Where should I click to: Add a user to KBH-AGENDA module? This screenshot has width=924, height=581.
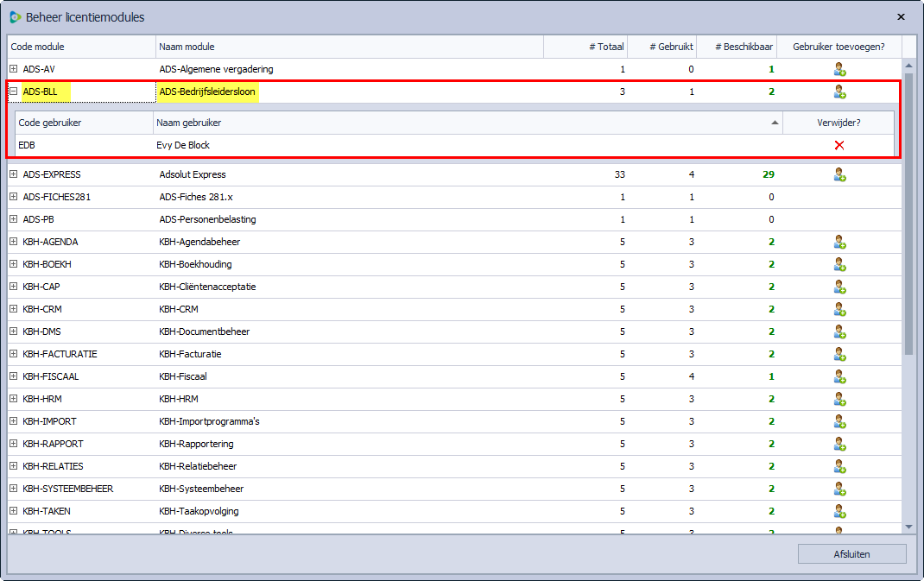[x=839, y=242]
